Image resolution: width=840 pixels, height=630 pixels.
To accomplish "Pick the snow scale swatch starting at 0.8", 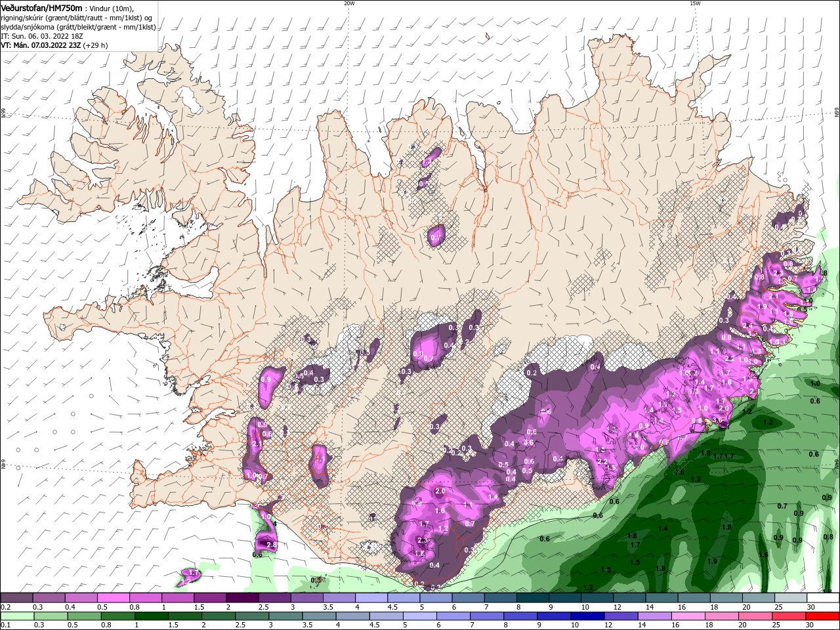I will tap(145, 598).
